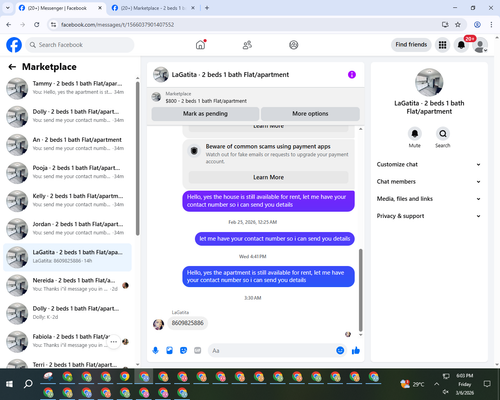Image resolution: width=500 pixels, height=400 pixels.
Task: Expand Chat members section
Action: pyautogui.click(x=429, y=182)
